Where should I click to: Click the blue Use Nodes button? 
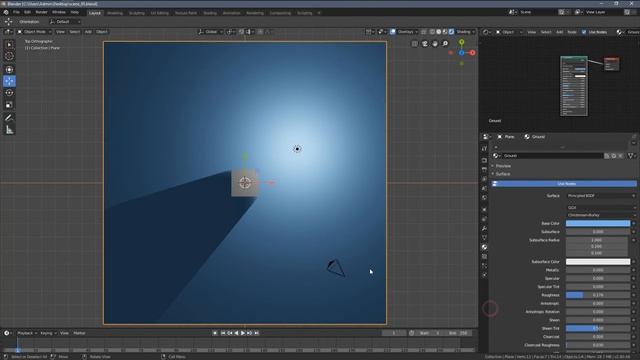[564, 184]
